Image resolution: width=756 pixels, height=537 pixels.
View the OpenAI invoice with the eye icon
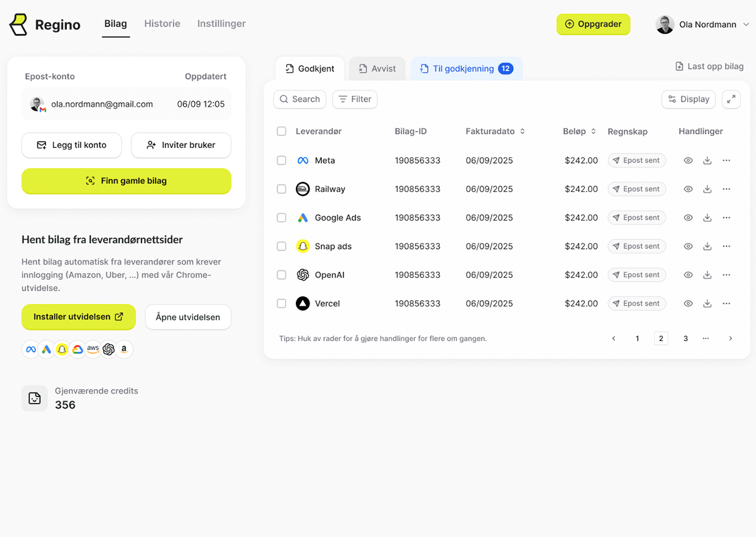pos(688,275)
